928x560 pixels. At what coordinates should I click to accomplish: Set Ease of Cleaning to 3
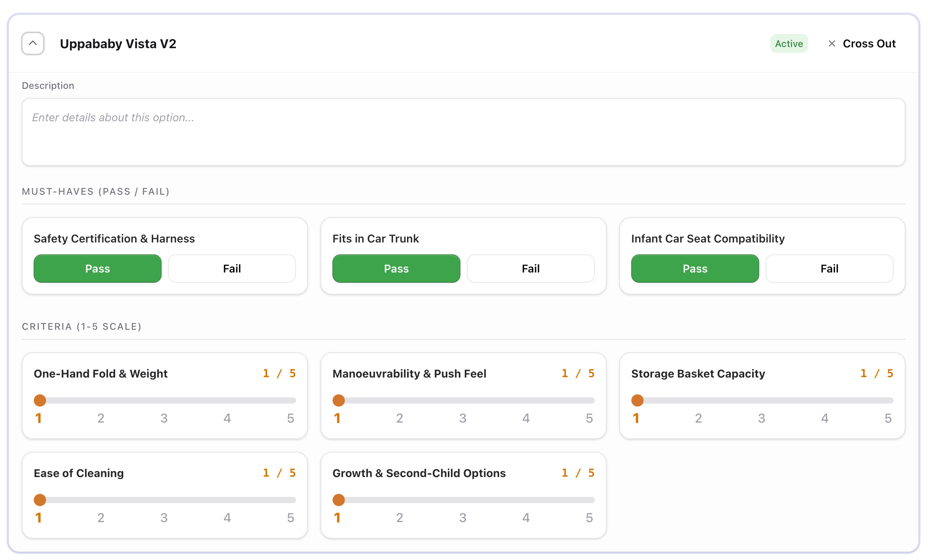164,517
